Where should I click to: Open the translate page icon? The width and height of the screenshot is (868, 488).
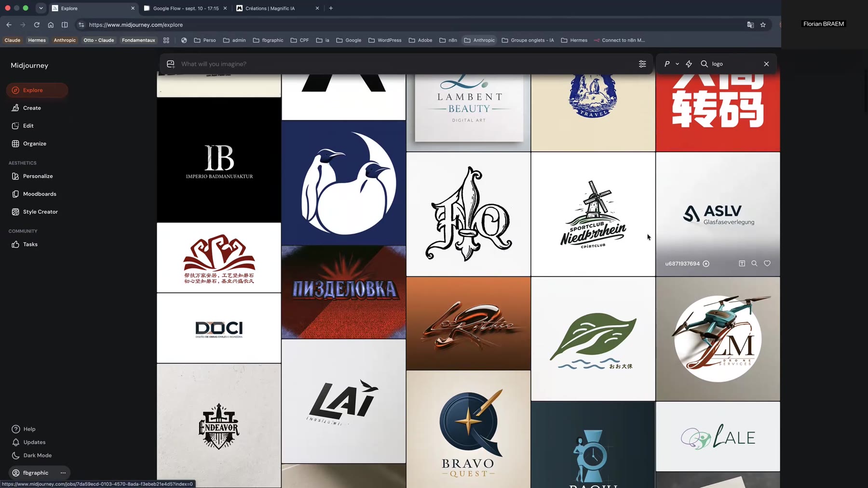(750, 25)
